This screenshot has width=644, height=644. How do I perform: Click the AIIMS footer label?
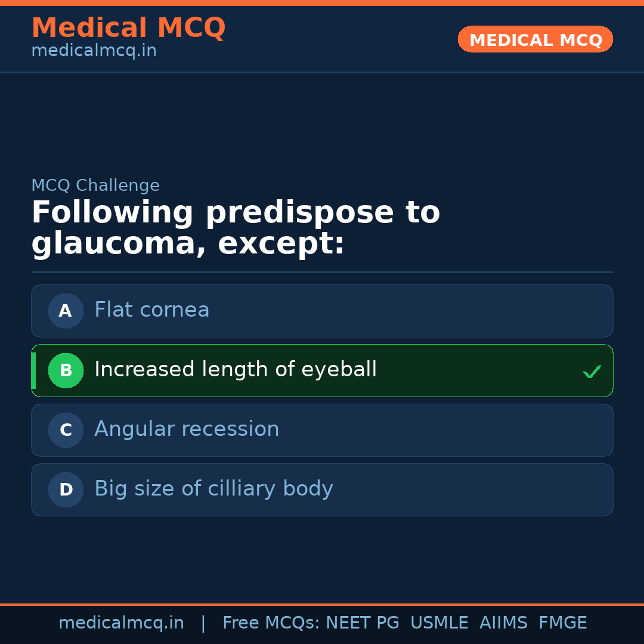pyautogui.click(x=504, y=622)
